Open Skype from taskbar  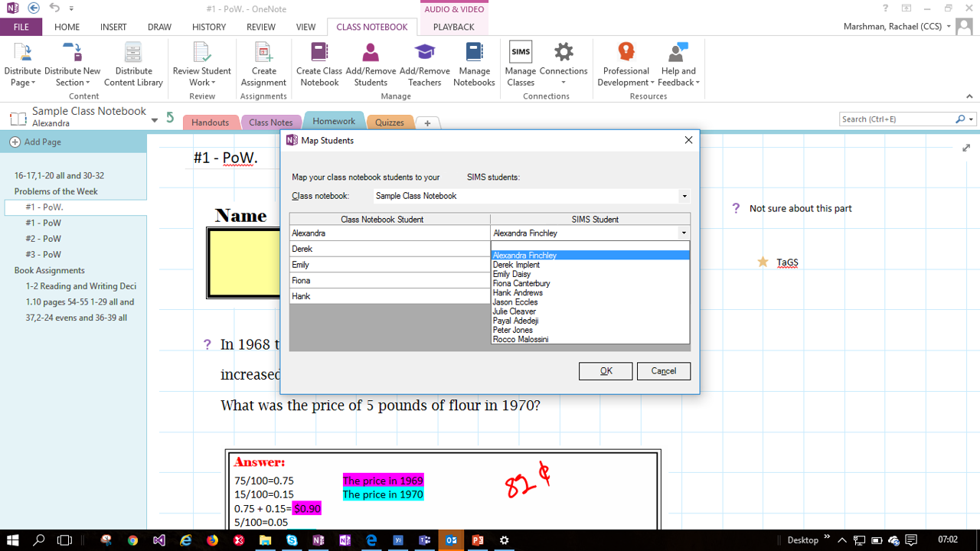pos(292,540)
